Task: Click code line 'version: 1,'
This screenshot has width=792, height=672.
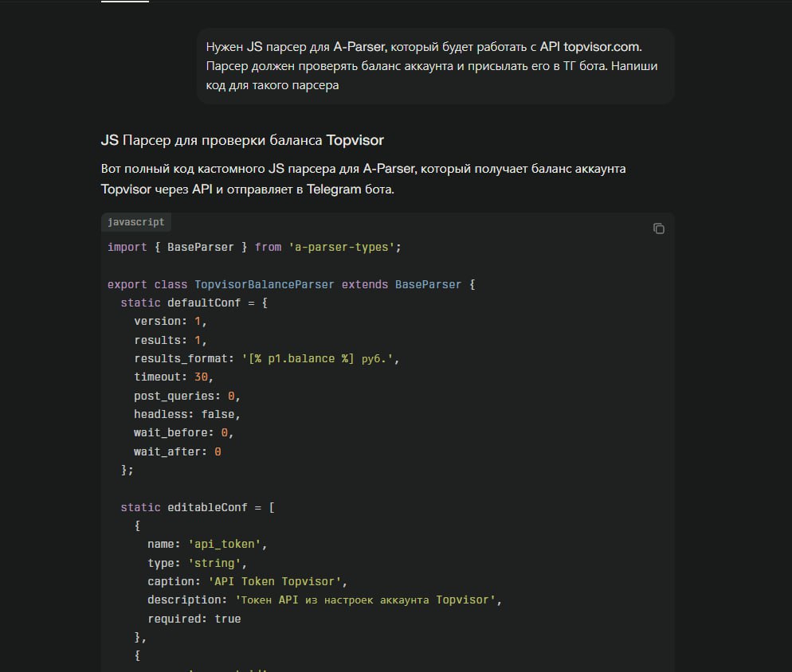Action: point(171,321)
